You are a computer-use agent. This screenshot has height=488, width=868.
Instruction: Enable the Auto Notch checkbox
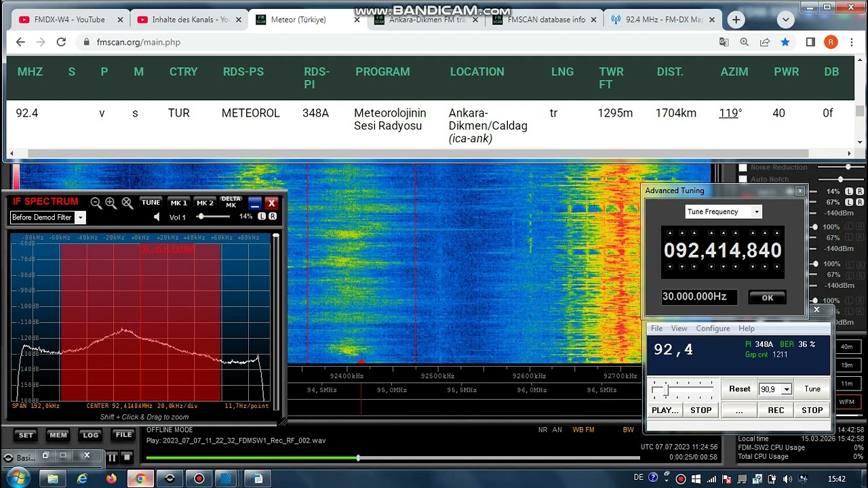(743, 180)
